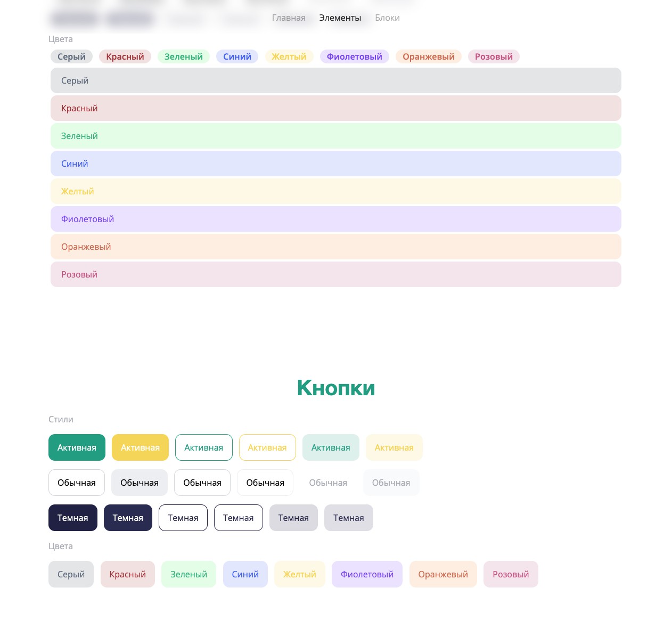
Task: Click the green Кнопки section heading
Action: pos(336,388)
